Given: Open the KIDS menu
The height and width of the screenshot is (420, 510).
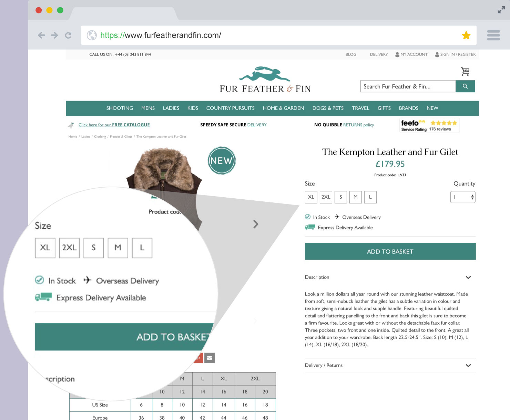Looking at the screenshot, I should coord(193,108).
